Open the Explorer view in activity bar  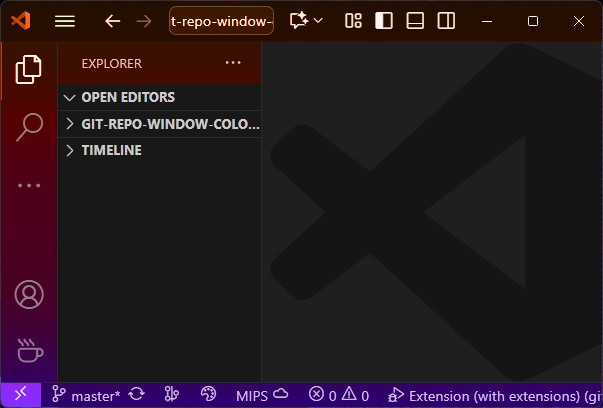[29, 69]
